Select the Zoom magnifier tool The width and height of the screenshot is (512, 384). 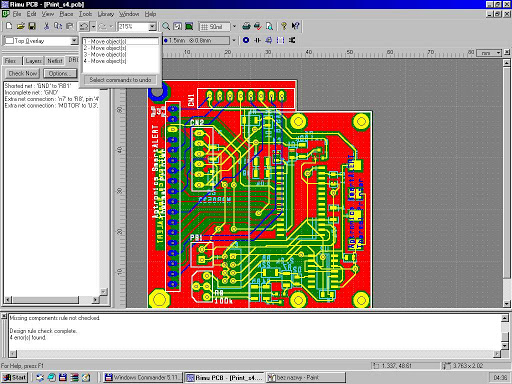pos(166,26)
